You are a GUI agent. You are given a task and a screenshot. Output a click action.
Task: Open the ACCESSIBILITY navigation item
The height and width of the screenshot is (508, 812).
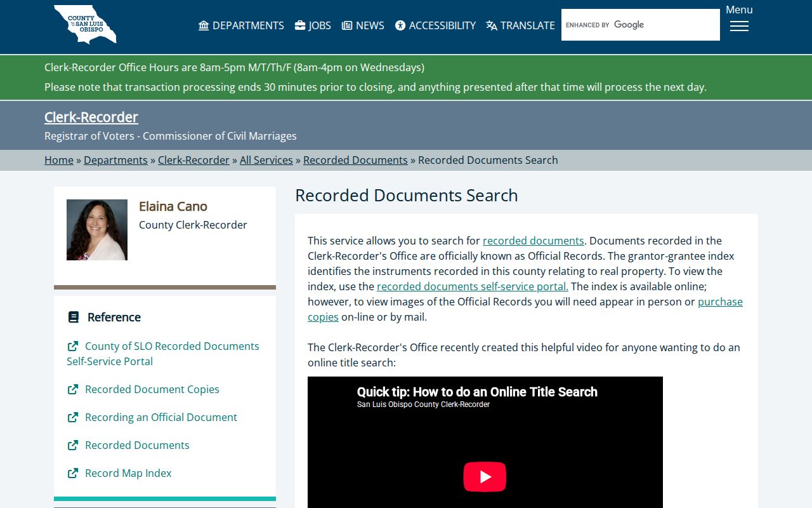coord(435,25)
